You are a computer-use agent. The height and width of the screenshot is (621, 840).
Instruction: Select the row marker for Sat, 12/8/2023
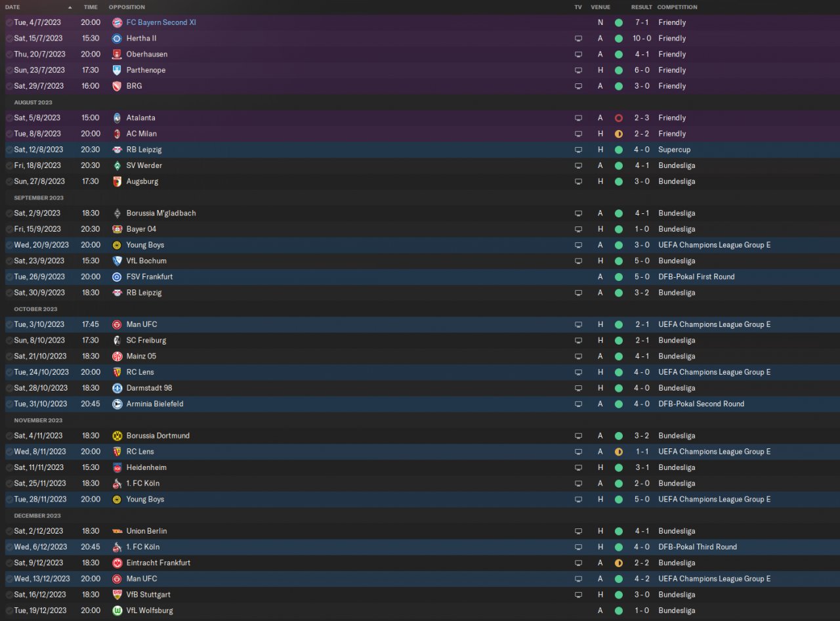[x=9, y=150]
